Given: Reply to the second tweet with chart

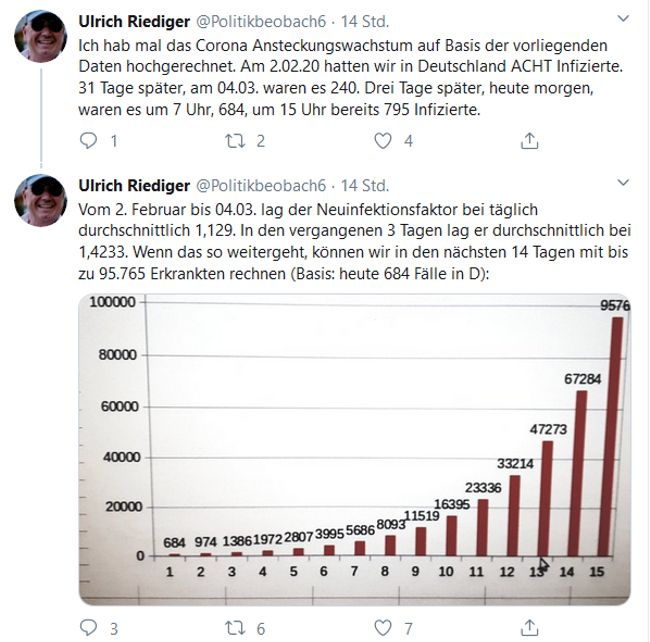Looking at the screenshot, I should (x=88, y=628).
